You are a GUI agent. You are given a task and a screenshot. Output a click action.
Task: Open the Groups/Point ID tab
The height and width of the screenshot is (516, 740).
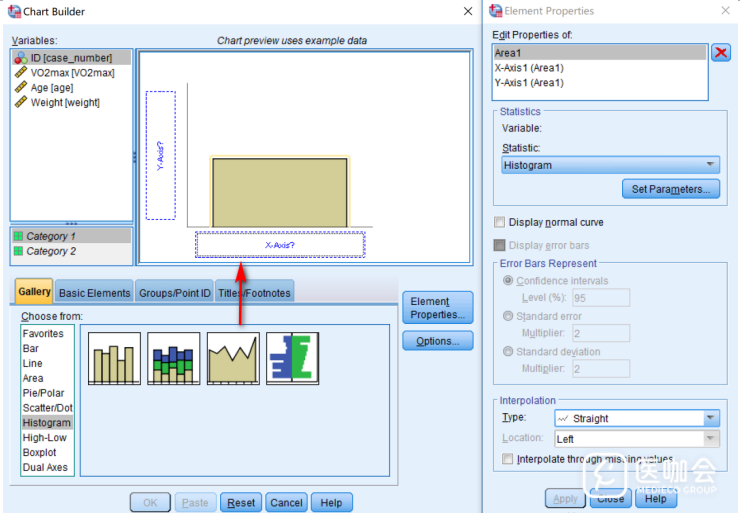point(174,293)
